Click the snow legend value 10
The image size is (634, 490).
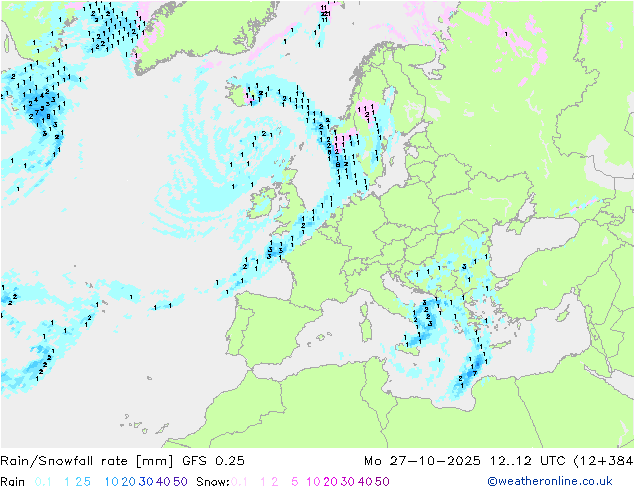tap(313, 482)
